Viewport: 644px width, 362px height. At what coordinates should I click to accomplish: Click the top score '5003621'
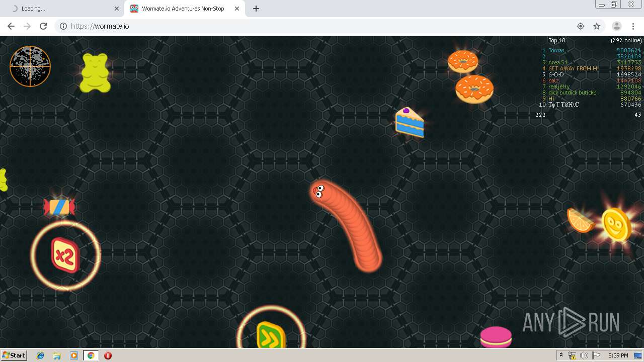click(629, 50)
